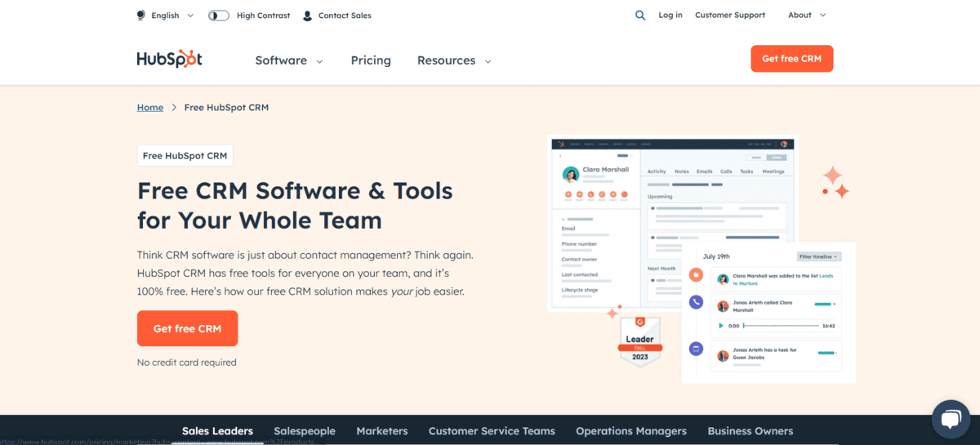The height and width of the screenshot is (445, 980).
Task: Click the globe language icon
Action: [x=141, y=16]
